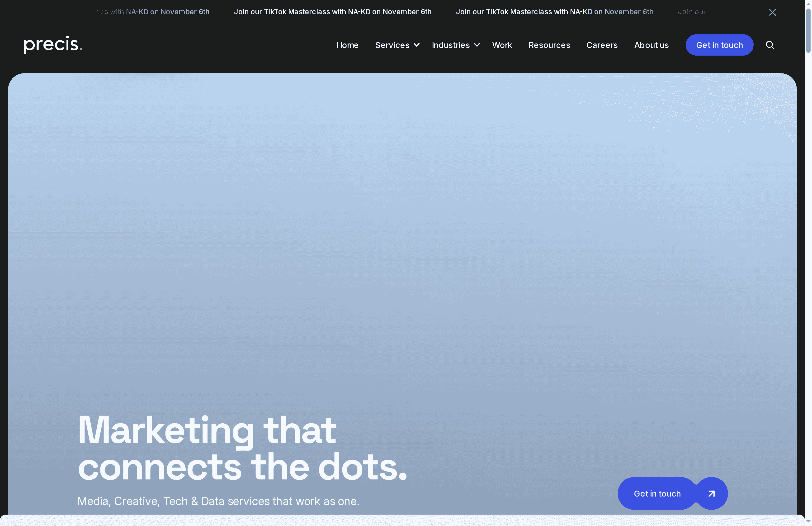Open the Careers page
This screenshot has width=812, height=526.
(x=602, y=45)
